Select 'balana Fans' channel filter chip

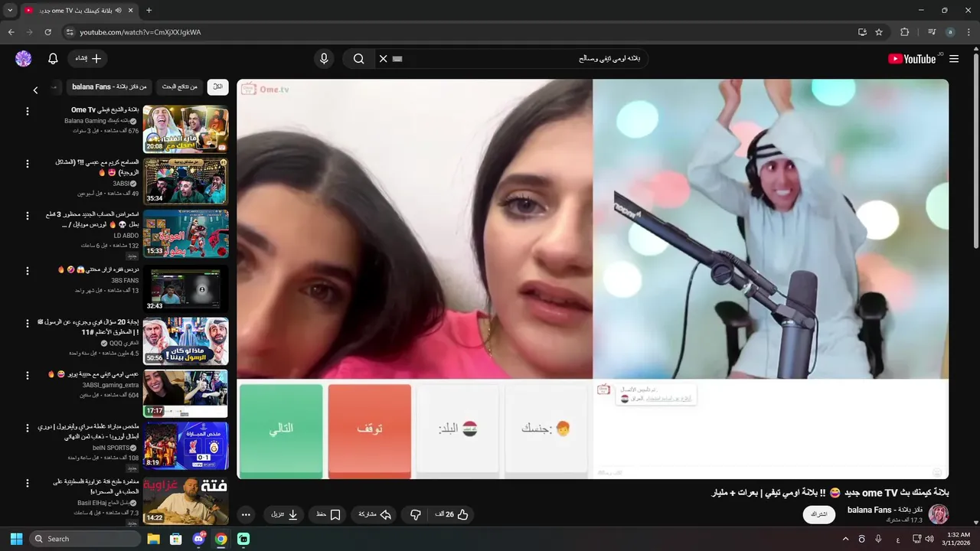(x=109, y=87)
